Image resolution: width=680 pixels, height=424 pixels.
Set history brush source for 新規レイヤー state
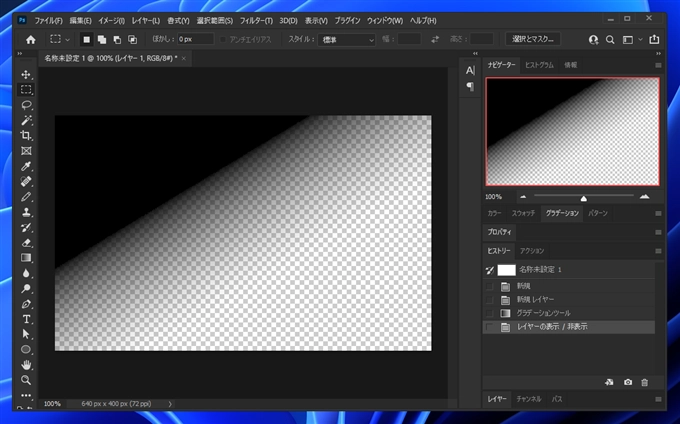coord(488,299)
